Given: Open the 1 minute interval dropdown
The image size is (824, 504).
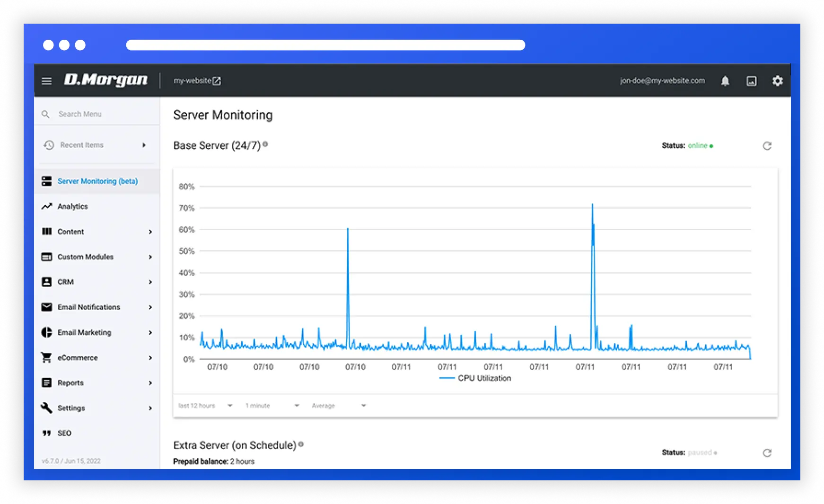Looking at the screenshot, I should [x=272, y=406].
